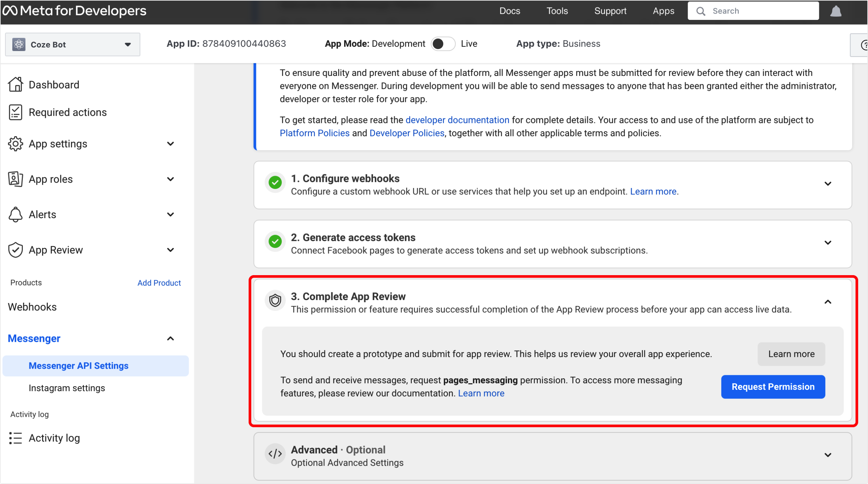
Task: Expand the App settings menu
Action: click(x=170, y=144)
